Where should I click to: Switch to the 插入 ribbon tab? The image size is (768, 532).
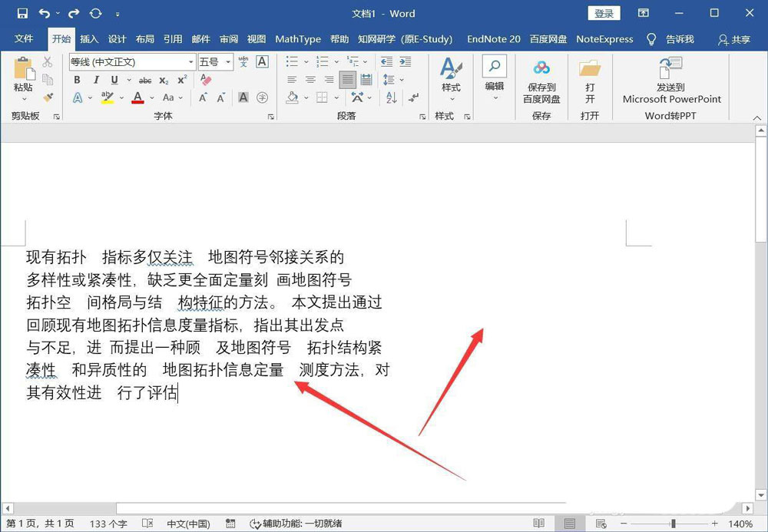pos(88,39)
